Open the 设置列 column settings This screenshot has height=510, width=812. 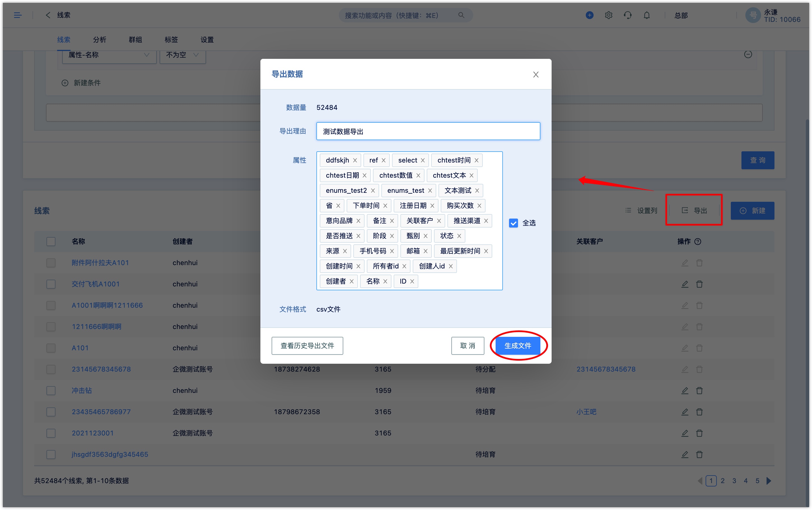click(x=641, y=210)
